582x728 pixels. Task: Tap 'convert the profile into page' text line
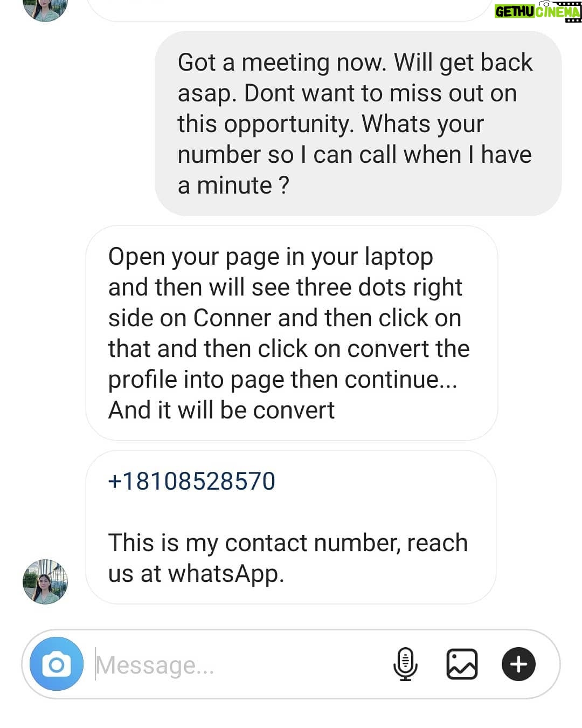pos(289,364)
